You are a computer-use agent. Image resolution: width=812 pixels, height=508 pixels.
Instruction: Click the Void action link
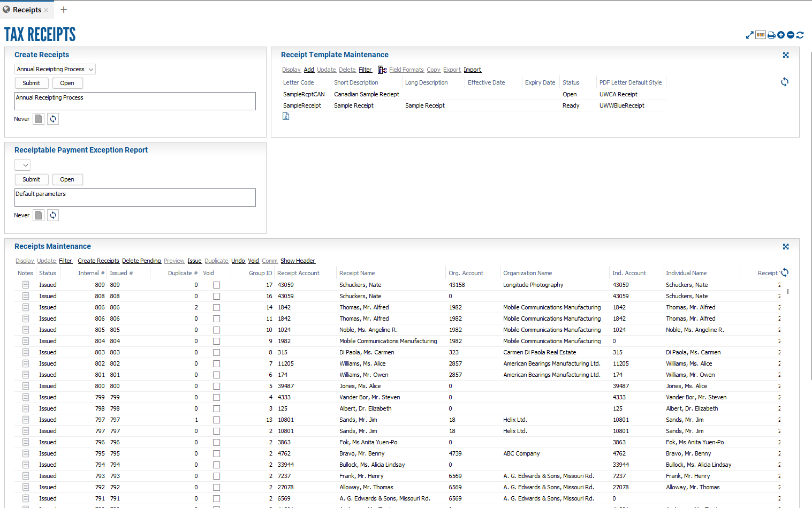click(x=253, y=261)
